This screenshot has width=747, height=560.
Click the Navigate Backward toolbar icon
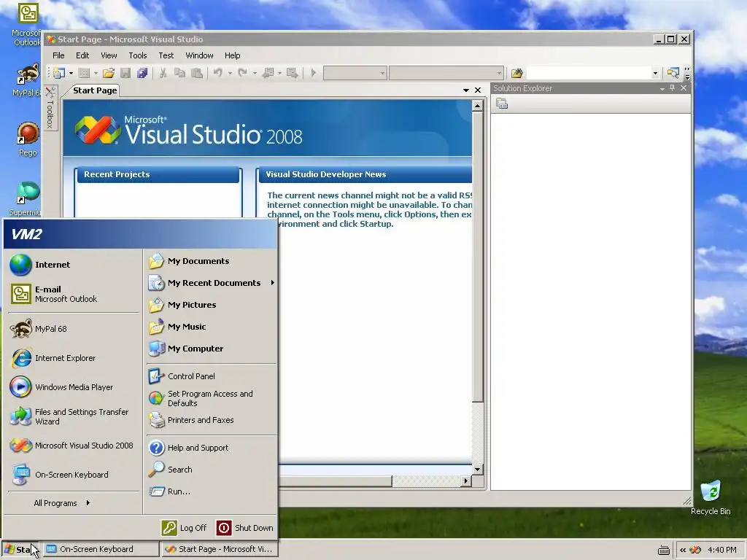[x=268, y=73]
